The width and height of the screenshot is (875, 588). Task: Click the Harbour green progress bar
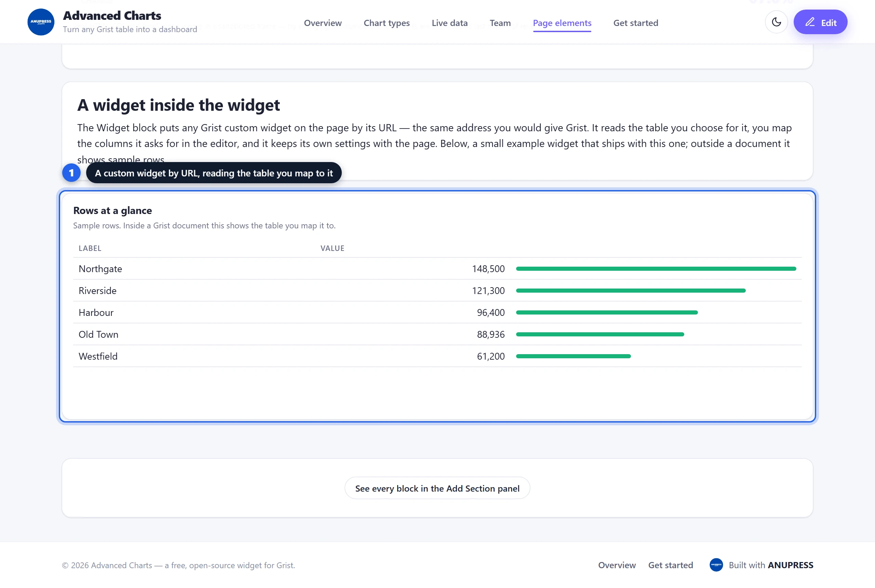pyautogui.click(x=607, y=312)
